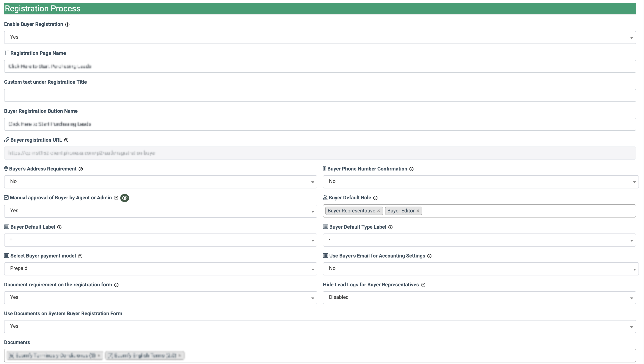Click help icon for Buyer Phone Number Confirmation

pos(411,169)
